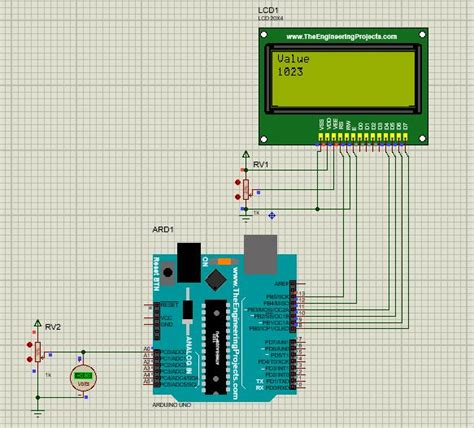Select the black power jack on Arduino
474x428 pixels.
(x=189, y=263)
